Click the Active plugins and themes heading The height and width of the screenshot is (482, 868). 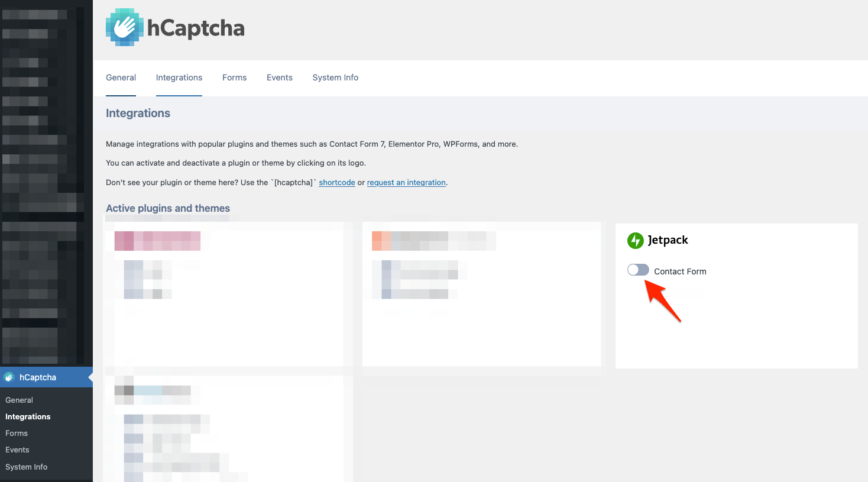point(168,208)
